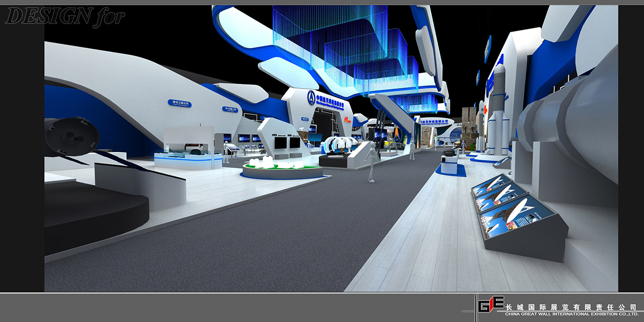Image resolution: width=644 pixels, height=322 pixels.
Task: Click the walking mannequin figure on the aisle
Action: [370, 163]
